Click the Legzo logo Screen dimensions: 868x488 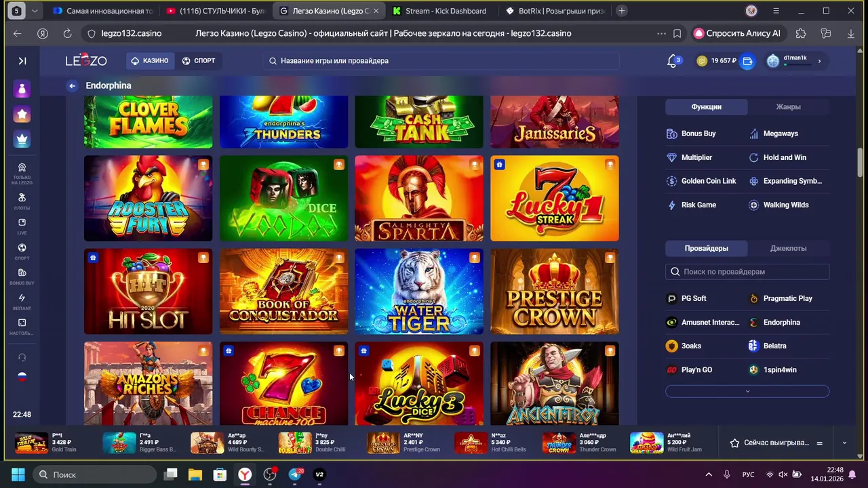pos(86,60)
